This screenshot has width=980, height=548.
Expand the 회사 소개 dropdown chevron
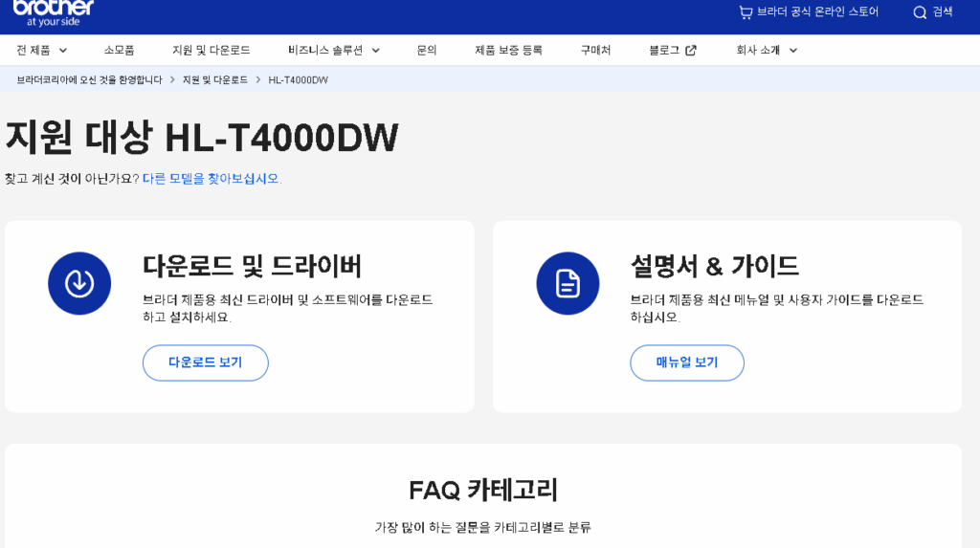793,51
